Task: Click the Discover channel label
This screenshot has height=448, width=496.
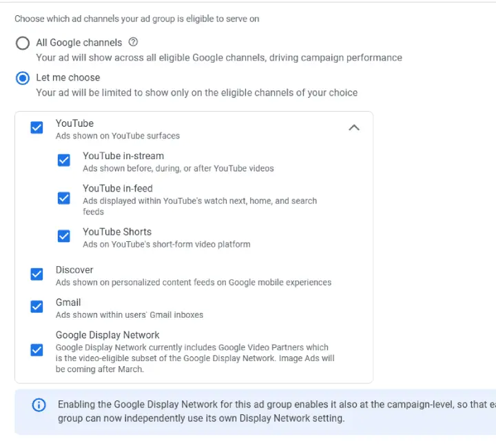Action: click(x=74, y=269)
